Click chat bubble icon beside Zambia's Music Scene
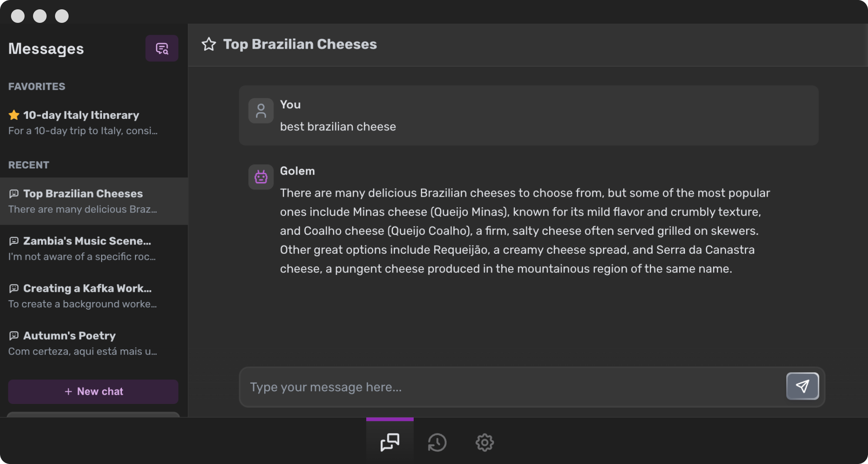This screenshot has width=868, height=464. [14, 241]
